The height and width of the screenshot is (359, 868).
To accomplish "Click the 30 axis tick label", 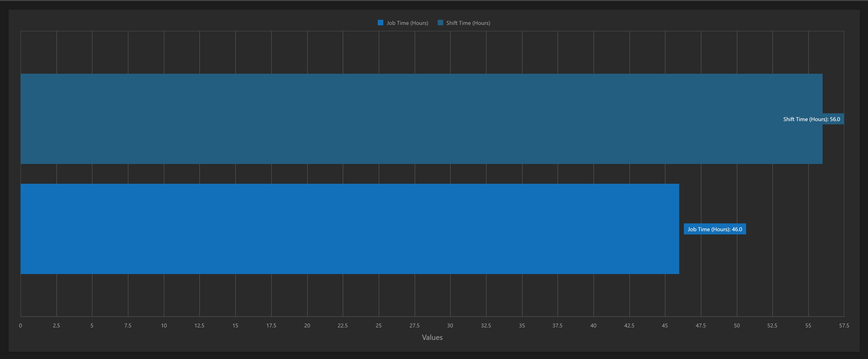I will (450, 325).
